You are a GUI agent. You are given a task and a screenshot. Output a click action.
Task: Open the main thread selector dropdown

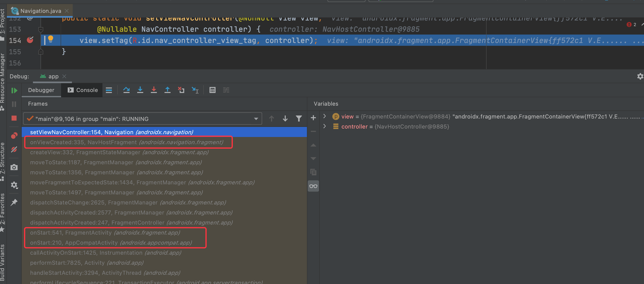(x=256, y=119)
